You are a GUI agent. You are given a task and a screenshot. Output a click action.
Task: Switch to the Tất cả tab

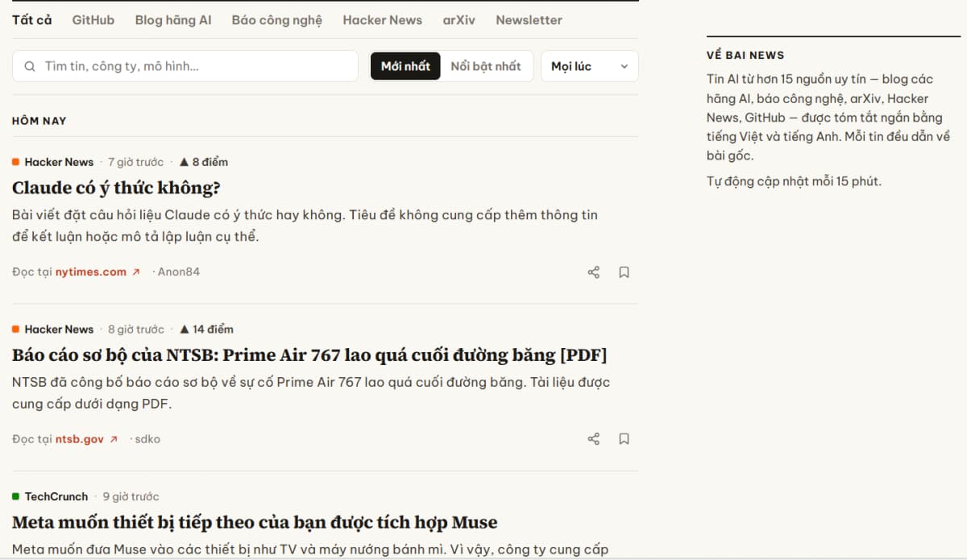31,19
